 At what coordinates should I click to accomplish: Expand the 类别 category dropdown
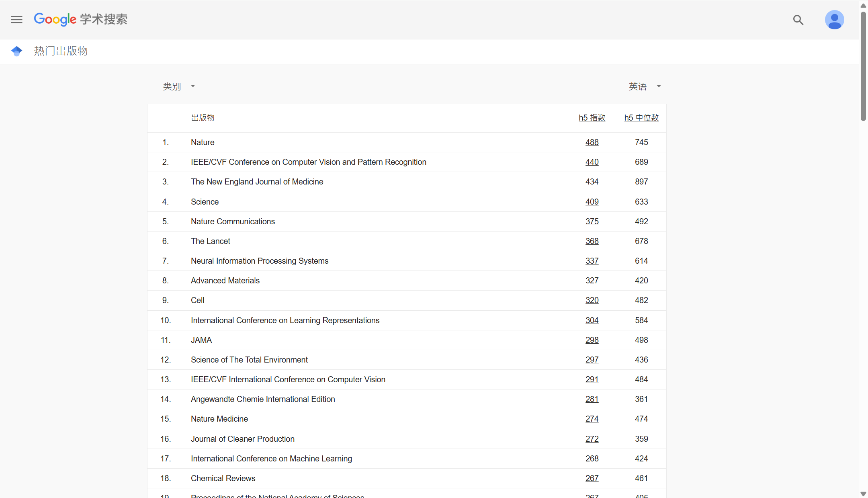[179, 86]
